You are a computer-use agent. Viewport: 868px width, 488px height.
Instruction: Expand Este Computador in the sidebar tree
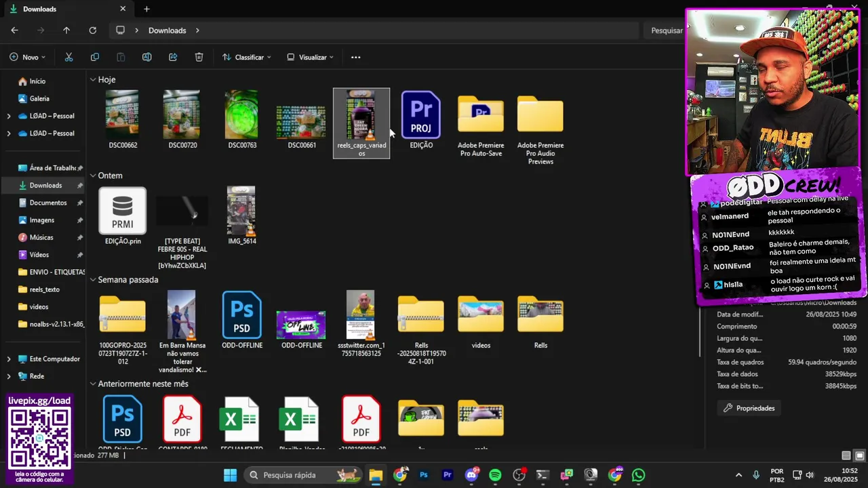tap(9, 359)
